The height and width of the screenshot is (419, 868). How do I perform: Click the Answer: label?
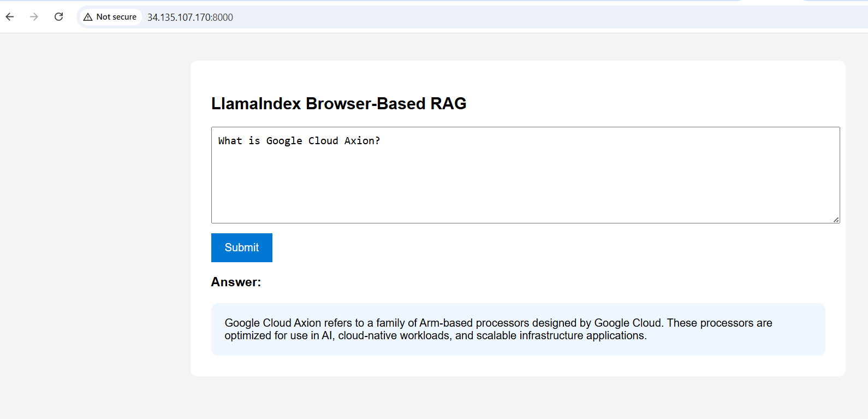[x=236, y=282]
